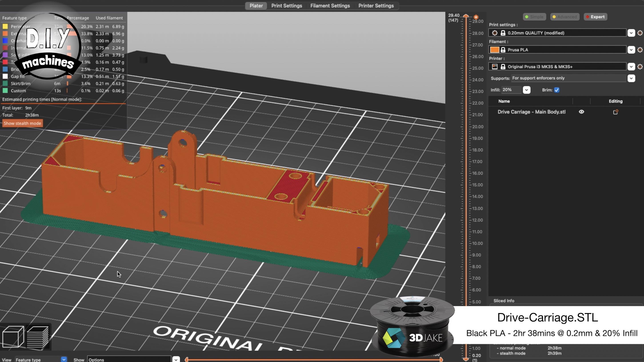The height and width of the screenshot is (362, 644).
Task: Expand the printer preset dropdown
Action: click(631, 67)
